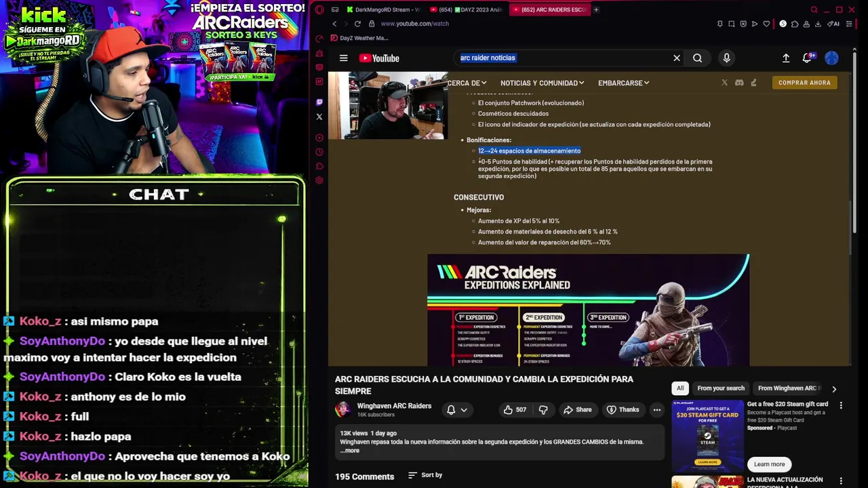Click the browser search magnifier icon

pyautogui.click(x=814, y=9)
